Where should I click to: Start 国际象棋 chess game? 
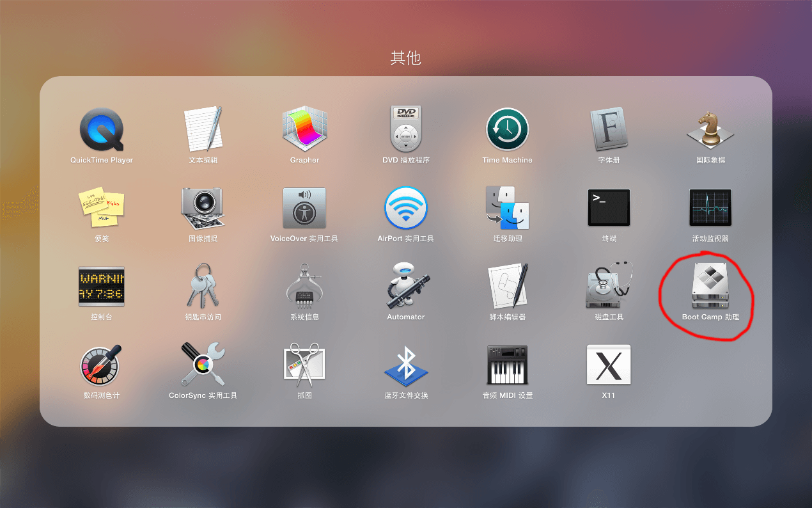coord(710,129)
